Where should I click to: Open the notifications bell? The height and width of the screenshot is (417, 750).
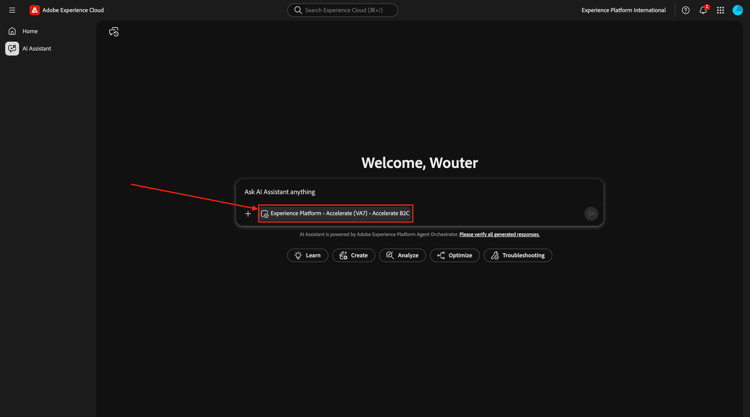703,10
